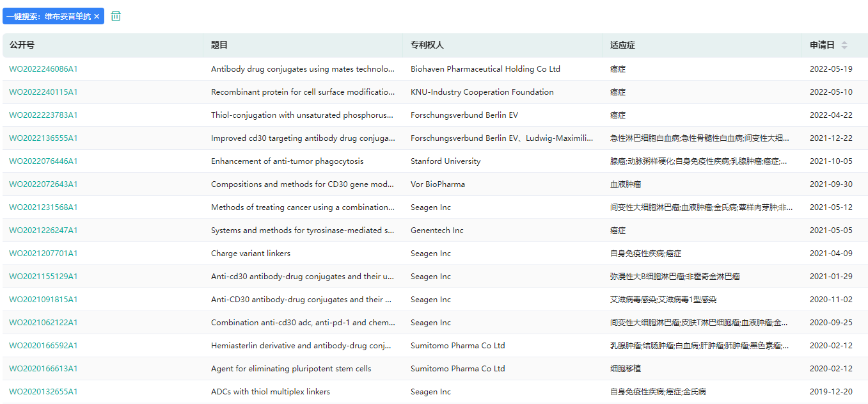Open patent WO2022072643A1
Screen dimensions: 868x404
[x=43, y=184]
